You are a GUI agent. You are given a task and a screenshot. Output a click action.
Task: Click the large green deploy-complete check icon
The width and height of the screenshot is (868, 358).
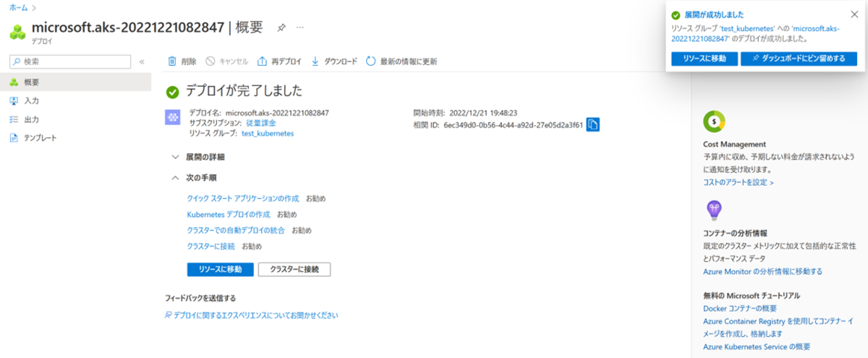tap(172, 92)
